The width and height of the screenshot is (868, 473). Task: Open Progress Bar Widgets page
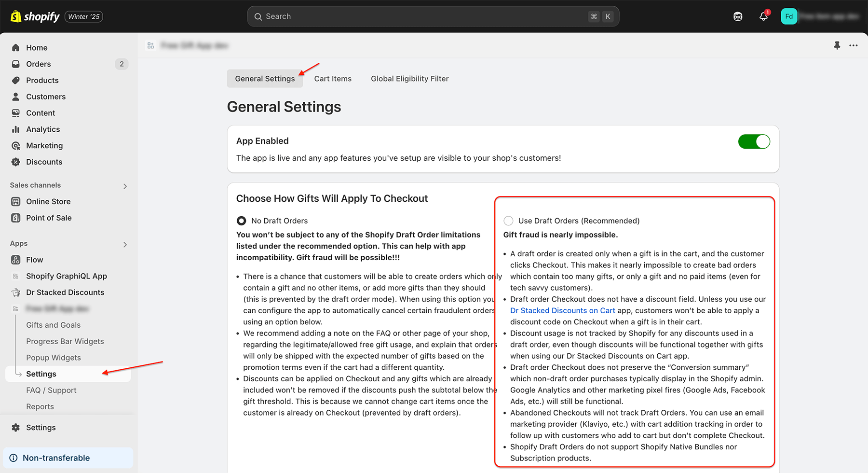click(x=65, y=341)
